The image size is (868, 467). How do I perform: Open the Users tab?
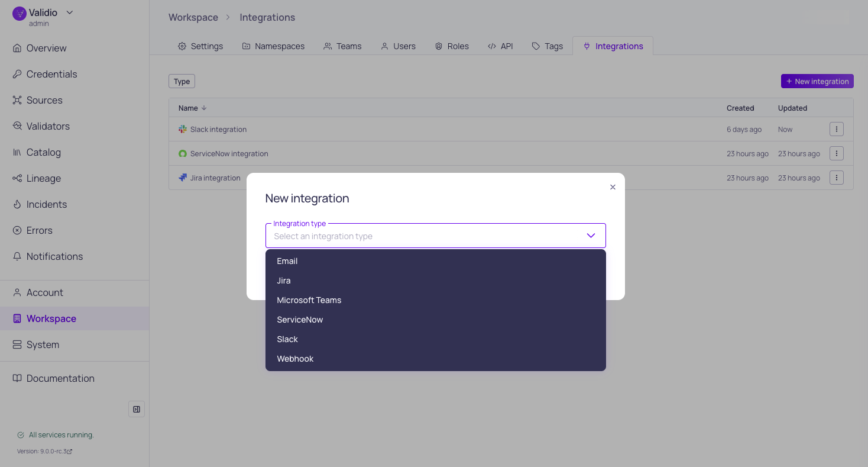[398, 46]
